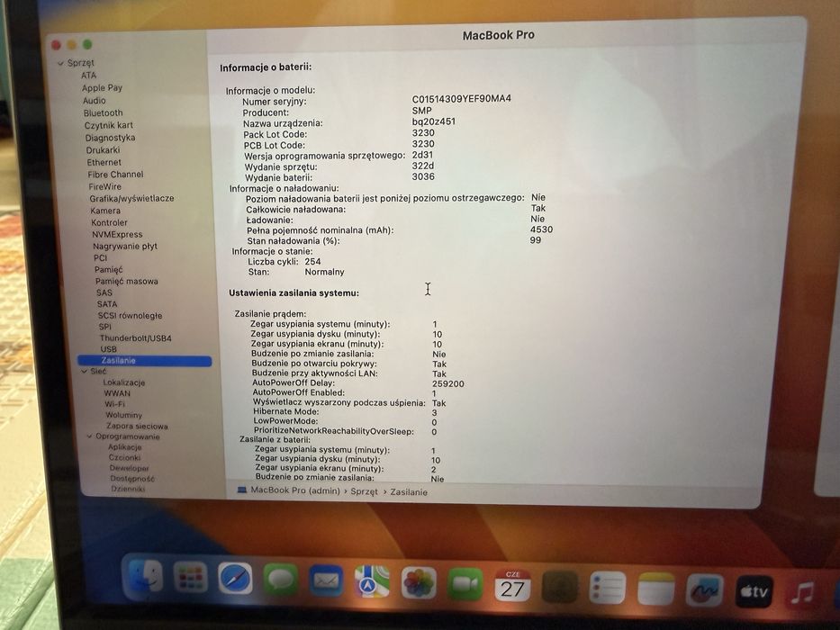Select Czcionki under Oprogramowanie
Viewport: 840px width, 630px height.
coord(124,457)
